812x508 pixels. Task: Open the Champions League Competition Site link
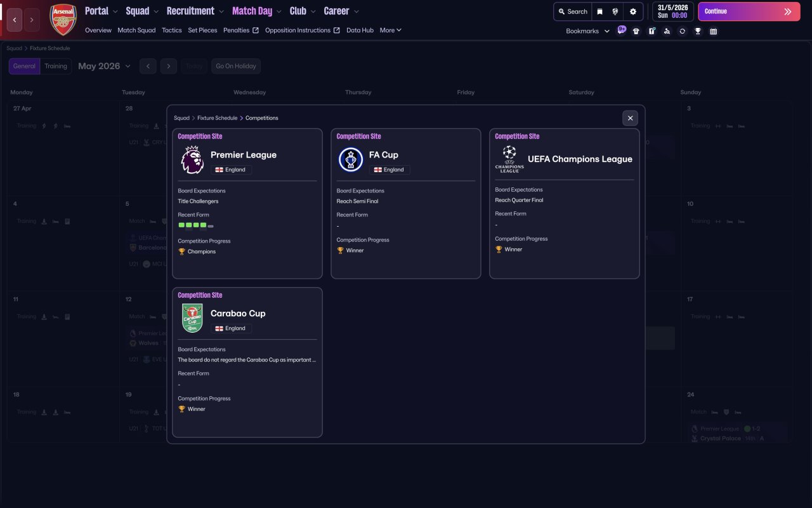517,137
